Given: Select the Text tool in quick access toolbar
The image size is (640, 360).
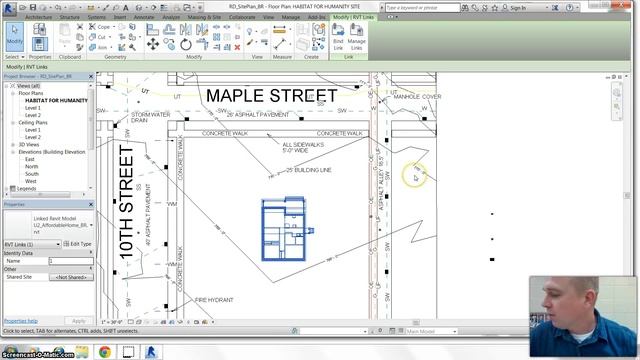Looking at the screenshot, I should point(126,7).
